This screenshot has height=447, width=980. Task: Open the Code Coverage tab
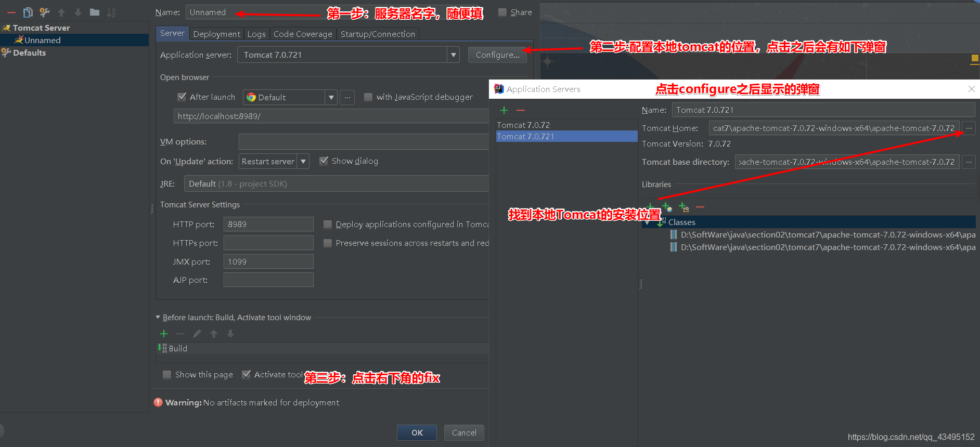303,34
